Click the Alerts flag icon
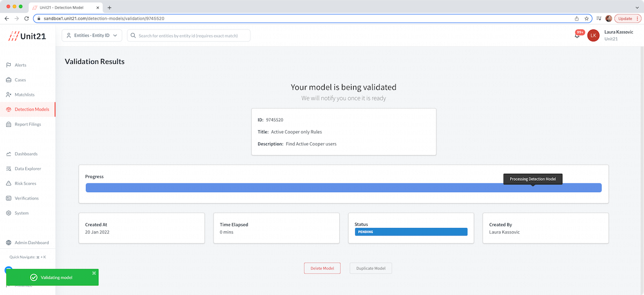 [9, 65]
